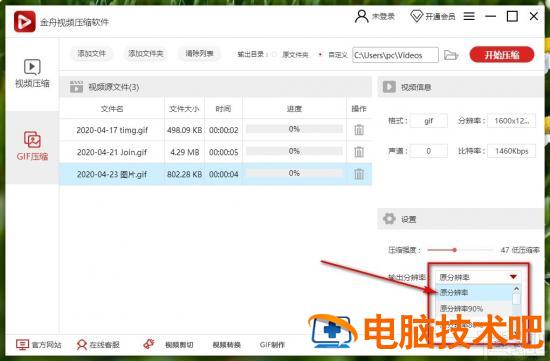Click progress bar of 2020-04-21 Join.gif
The image size is (550, 361).
coord(294,151)
